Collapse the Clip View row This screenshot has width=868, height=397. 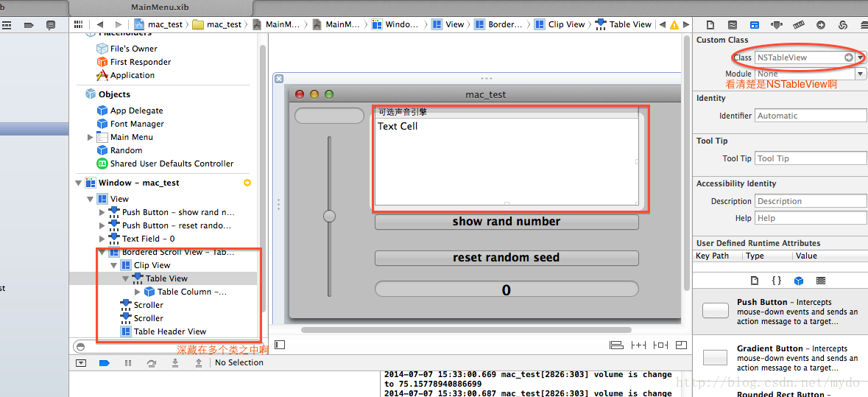coord(113,265)
